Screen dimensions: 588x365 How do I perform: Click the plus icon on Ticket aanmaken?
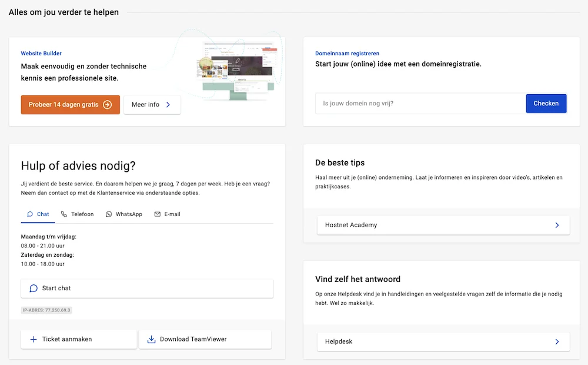(34, 339)
